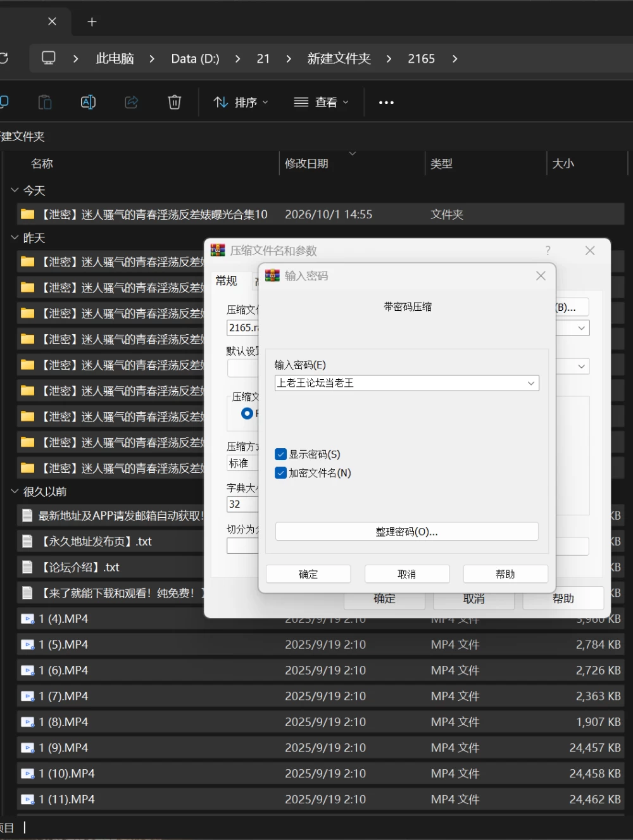This screenshot has width=633, height=840.
Task: Navigate to 新建文件夹 in breadcrumb
Action: (x=339, y=59)
